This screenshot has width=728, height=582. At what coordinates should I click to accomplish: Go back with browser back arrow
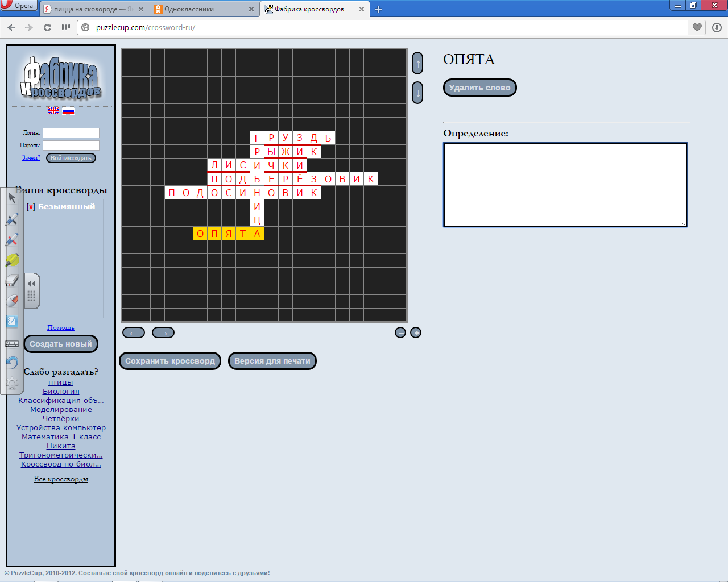pos(11,27)
